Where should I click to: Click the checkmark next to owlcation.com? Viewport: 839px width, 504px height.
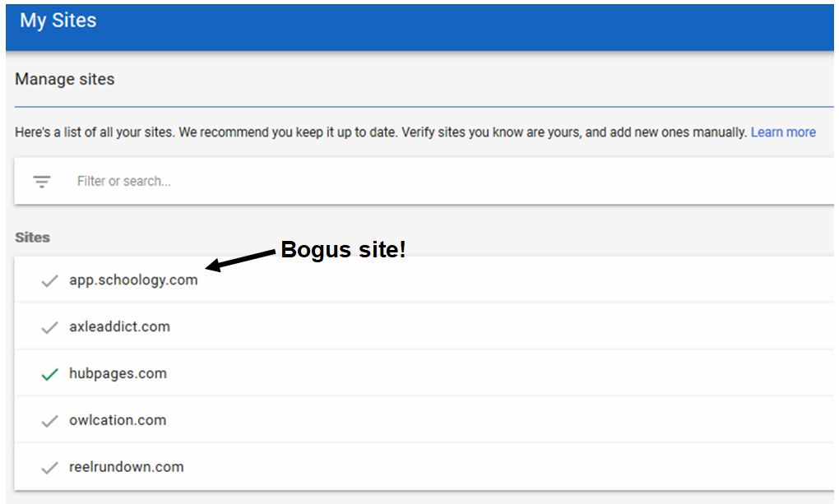tap(49, 420)
